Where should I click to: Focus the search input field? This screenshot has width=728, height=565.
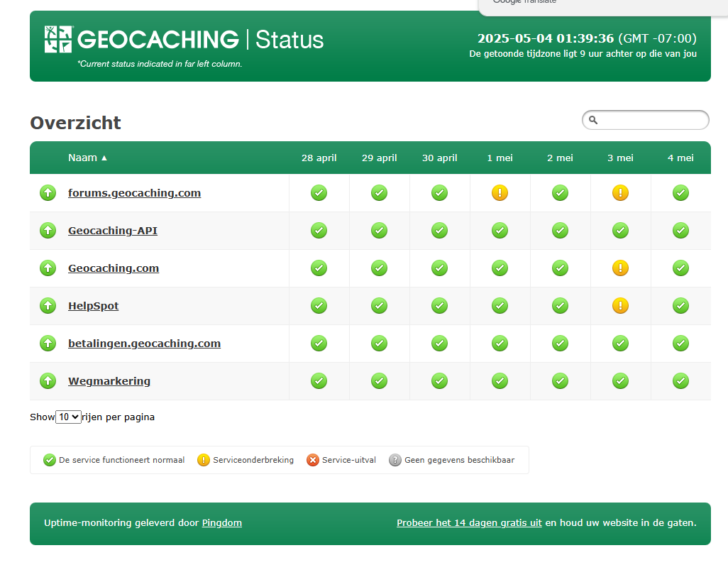pyautogui.click(x=651, y=121)
